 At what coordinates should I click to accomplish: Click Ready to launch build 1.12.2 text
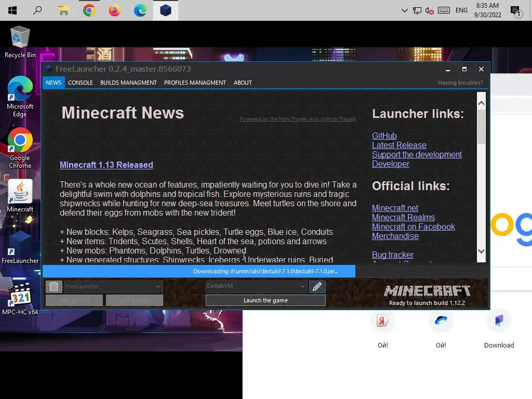pyautogui.click(x=427, y=303)
